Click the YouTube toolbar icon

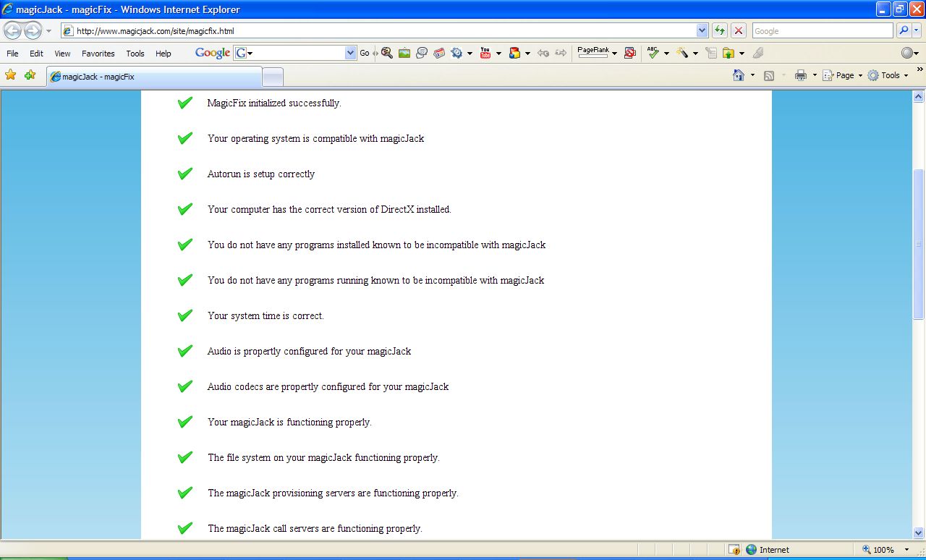point(485,53)
